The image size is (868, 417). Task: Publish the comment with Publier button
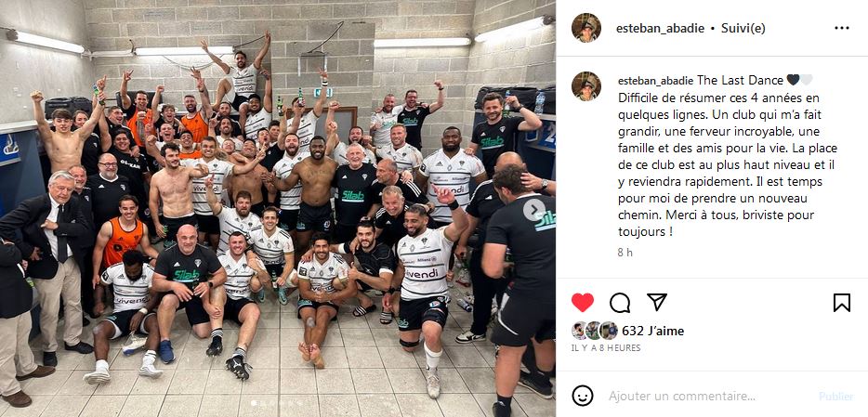pos(835,396)
